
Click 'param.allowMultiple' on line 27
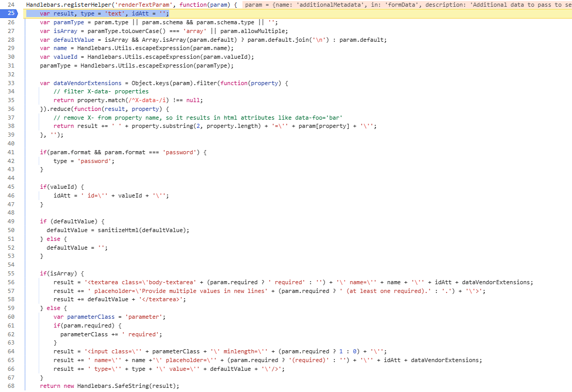[252, 31]
